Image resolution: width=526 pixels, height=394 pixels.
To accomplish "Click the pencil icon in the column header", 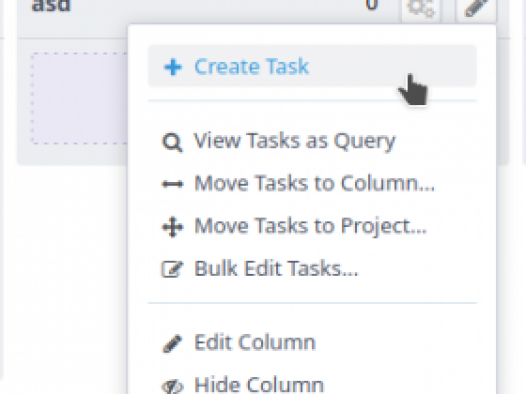I will click(x=476, y=7).
